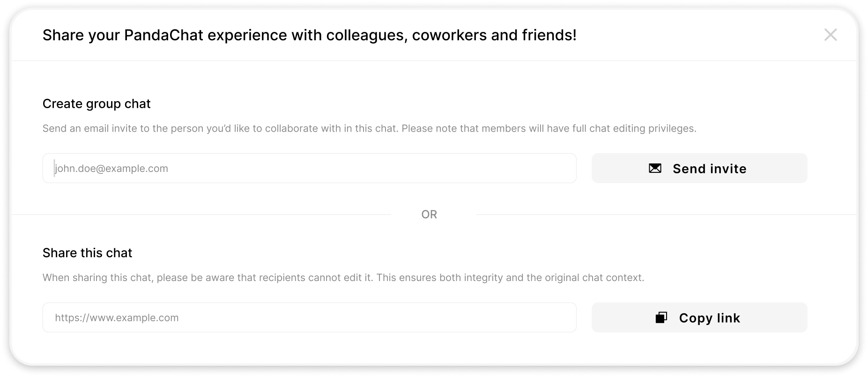Click the Share this chat heading
This screenshot has height=377, width=868.
pos(87,253)
